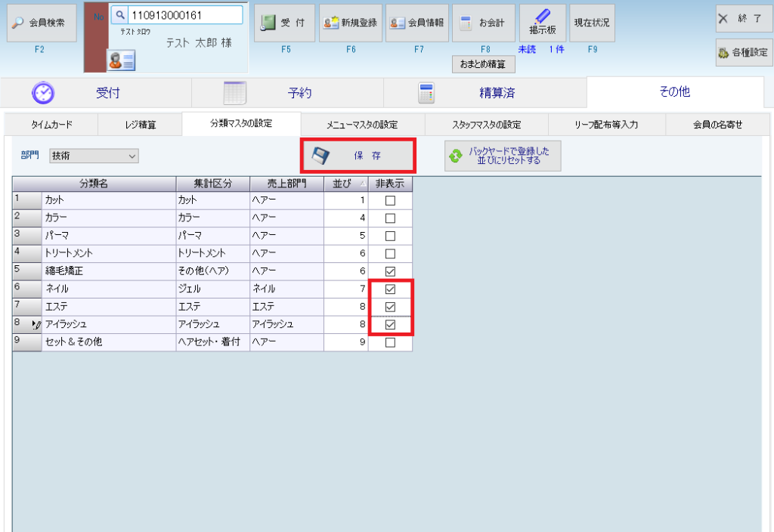
Task: Switch to メニューマスタの設定 tab
Action: tap(362, 125)
